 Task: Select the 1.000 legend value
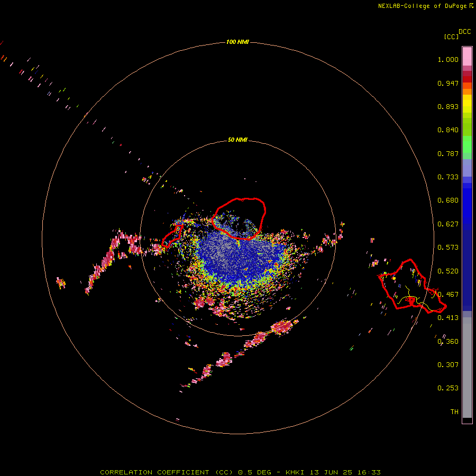[448, 60]
